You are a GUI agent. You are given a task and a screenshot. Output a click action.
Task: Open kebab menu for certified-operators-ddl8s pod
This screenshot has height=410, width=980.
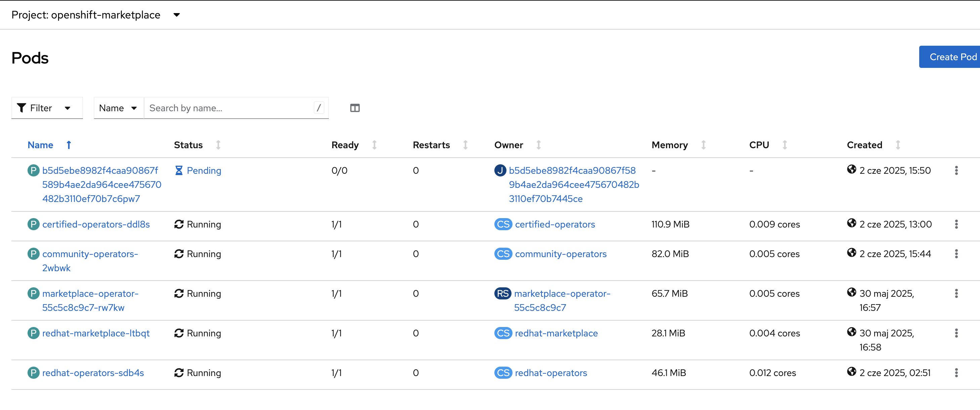[956, 224]
